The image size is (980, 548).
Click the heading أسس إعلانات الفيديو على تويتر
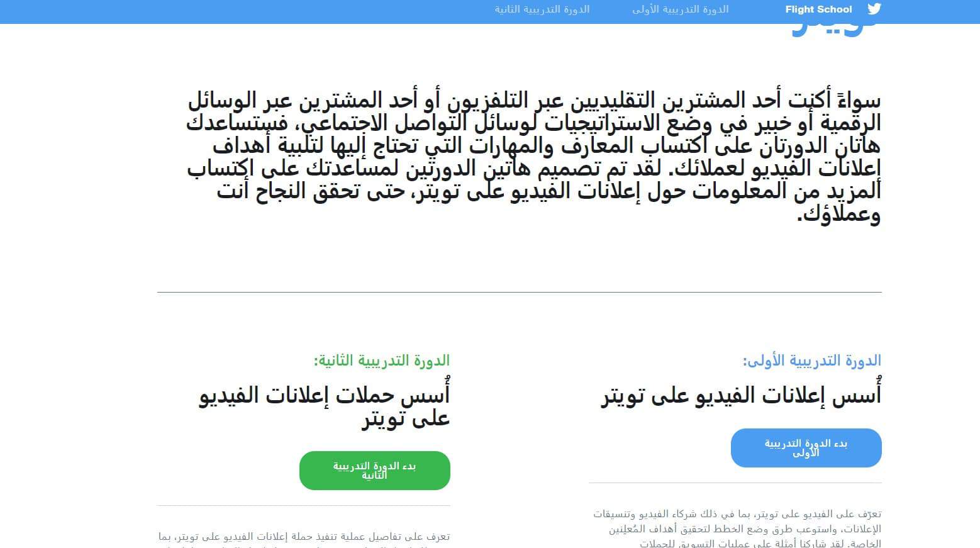point(741,396)
